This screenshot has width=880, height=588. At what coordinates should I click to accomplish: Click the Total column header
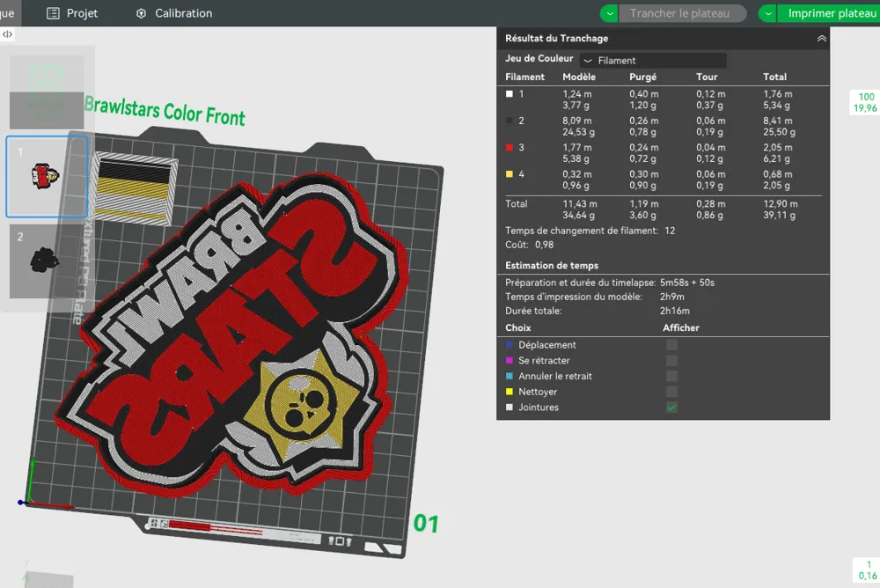[774, 77]
